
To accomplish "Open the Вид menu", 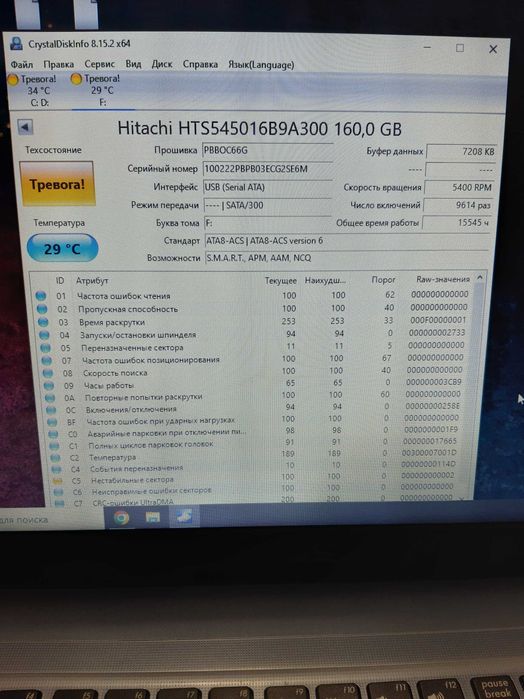I will pyautogui.click(x=133, y=64).
